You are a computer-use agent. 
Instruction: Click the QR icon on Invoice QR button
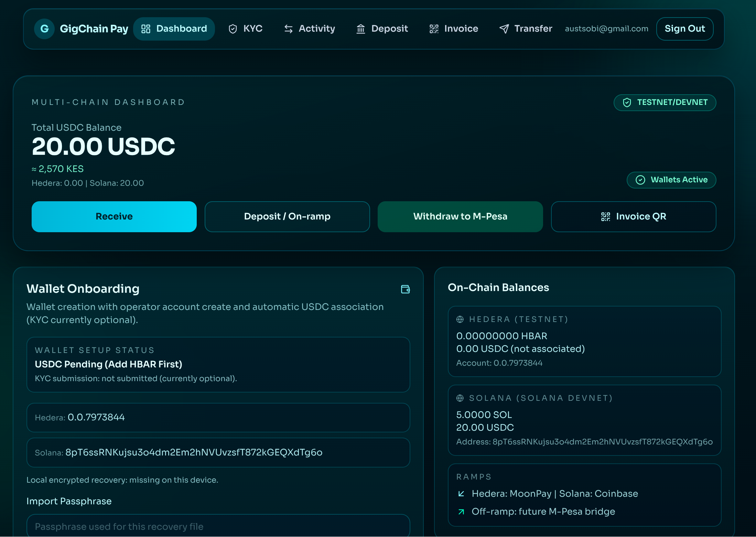(605, 216)
